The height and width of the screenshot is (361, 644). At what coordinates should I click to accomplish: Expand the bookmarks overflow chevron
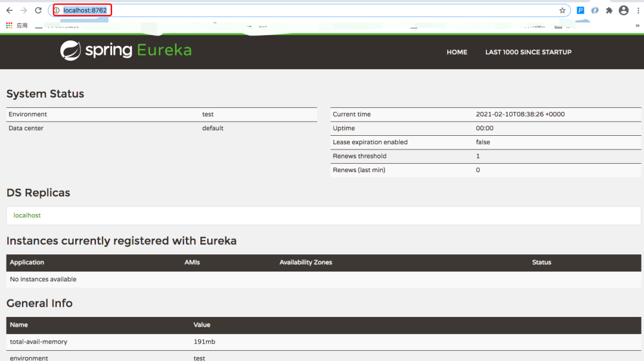point(637,26)
